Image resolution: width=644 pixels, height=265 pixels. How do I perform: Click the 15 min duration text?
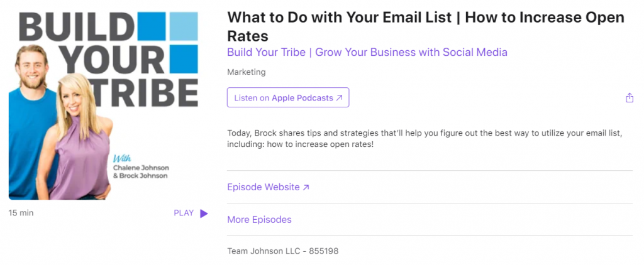(x=21, y=213)
